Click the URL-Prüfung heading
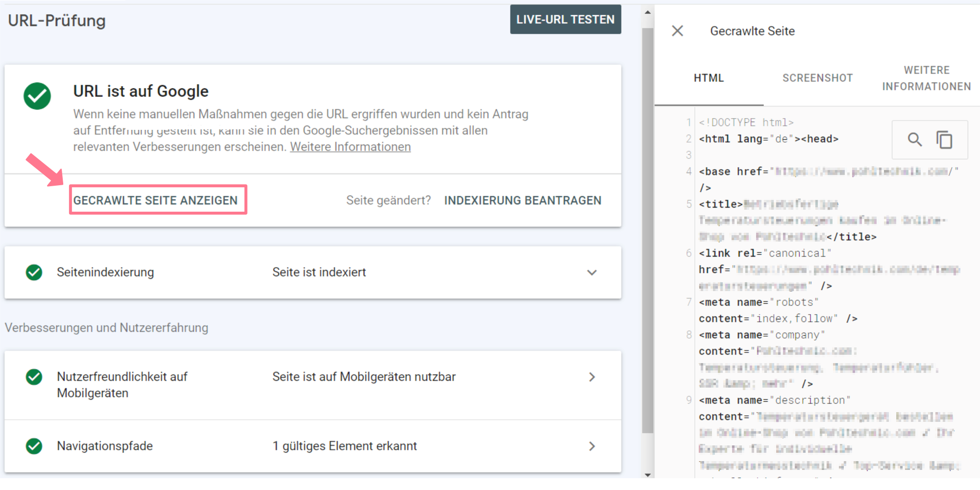The image size is (980, 490). click(x=57, y=21)
